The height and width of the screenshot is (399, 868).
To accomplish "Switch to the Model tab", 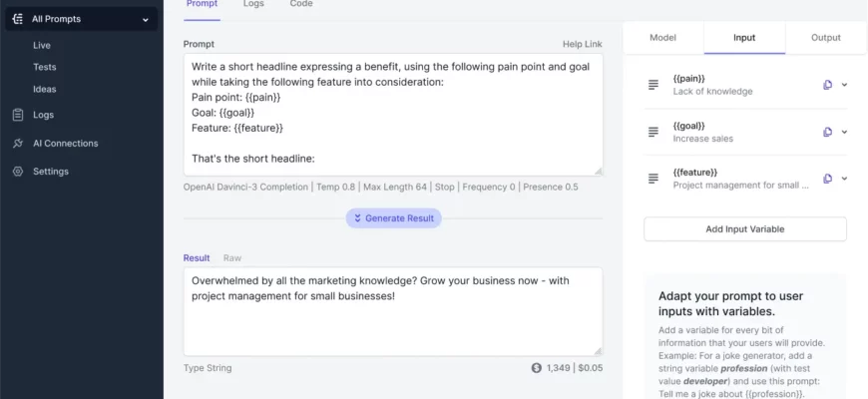I will tap(662, 37).
